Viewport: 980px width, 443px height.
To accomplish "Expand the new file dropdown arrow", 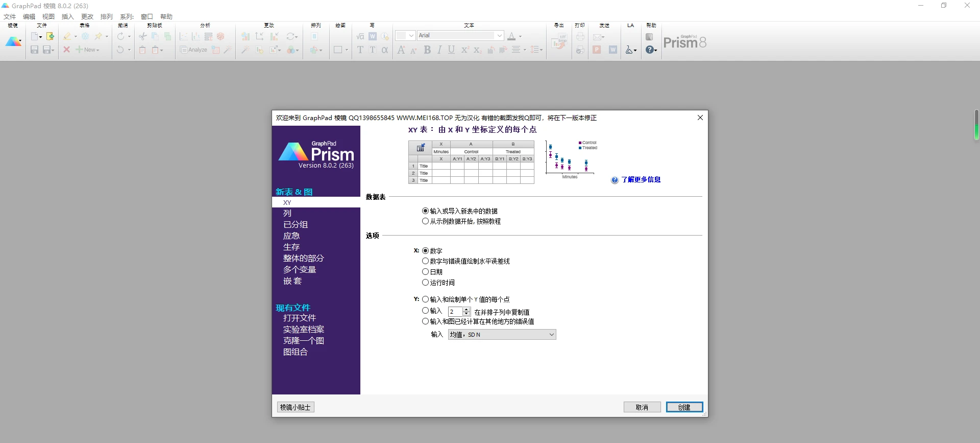I will [40, 37].
